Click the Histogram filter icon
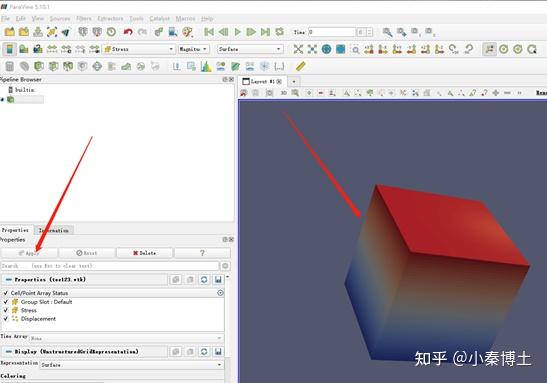 206,66
